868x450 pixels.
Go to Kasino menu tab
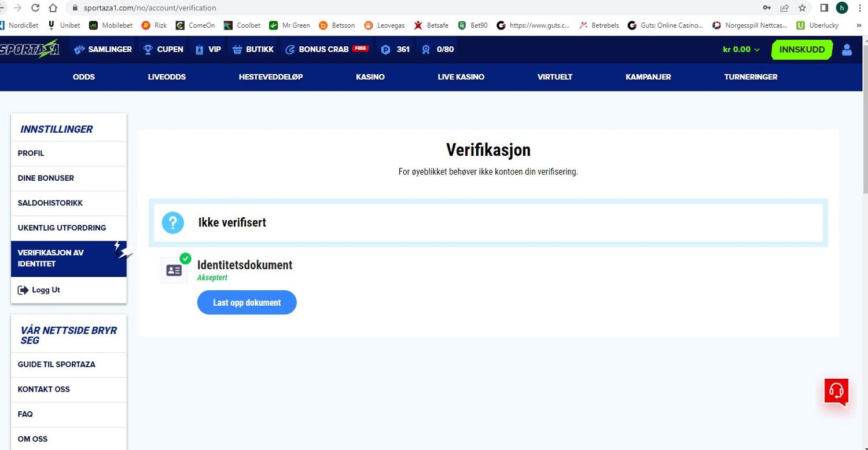tap(370, 77)
